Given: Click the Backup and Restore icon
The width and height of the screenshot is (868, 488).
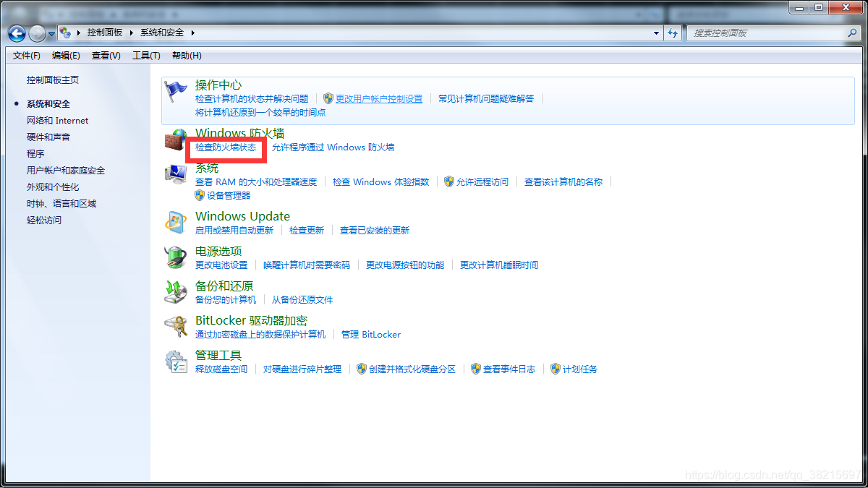Looking at the screenshot, I should tap(176, 292).
